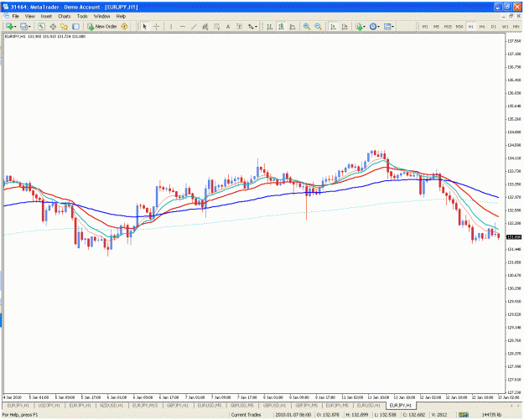
Task: Open the Arrows objects dropdown arrow
Action: (257, 26)
